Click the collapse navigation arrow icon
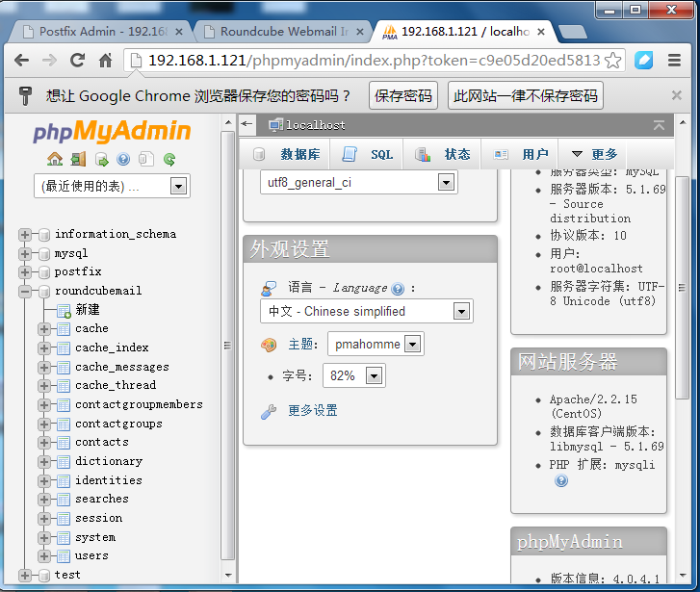This screenshot has height=592, width=700. click(x=246, y=123)
